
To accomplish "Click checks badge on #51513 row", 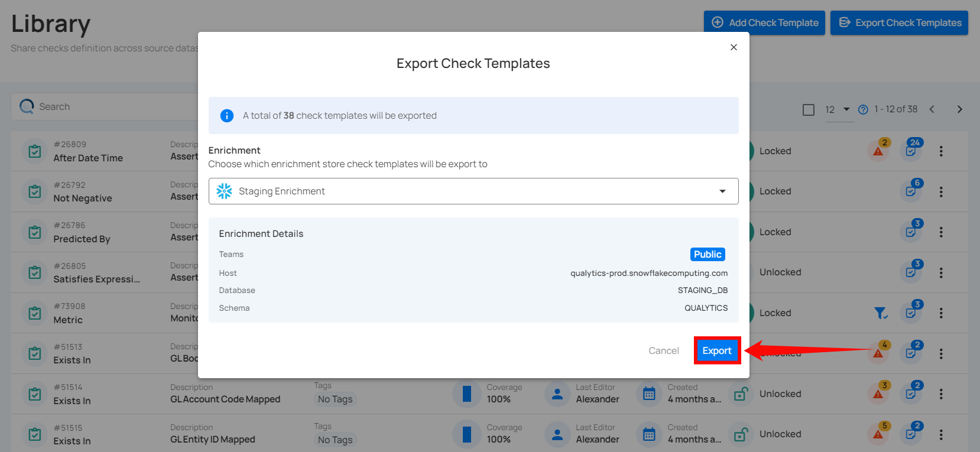I will tap(911, 353).
